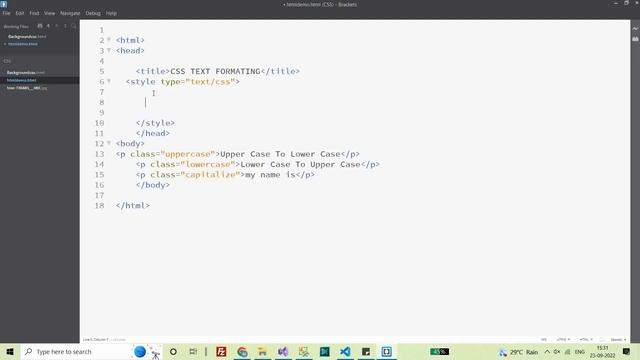Open the teal app icon left of VS Code

coord(324,351)
